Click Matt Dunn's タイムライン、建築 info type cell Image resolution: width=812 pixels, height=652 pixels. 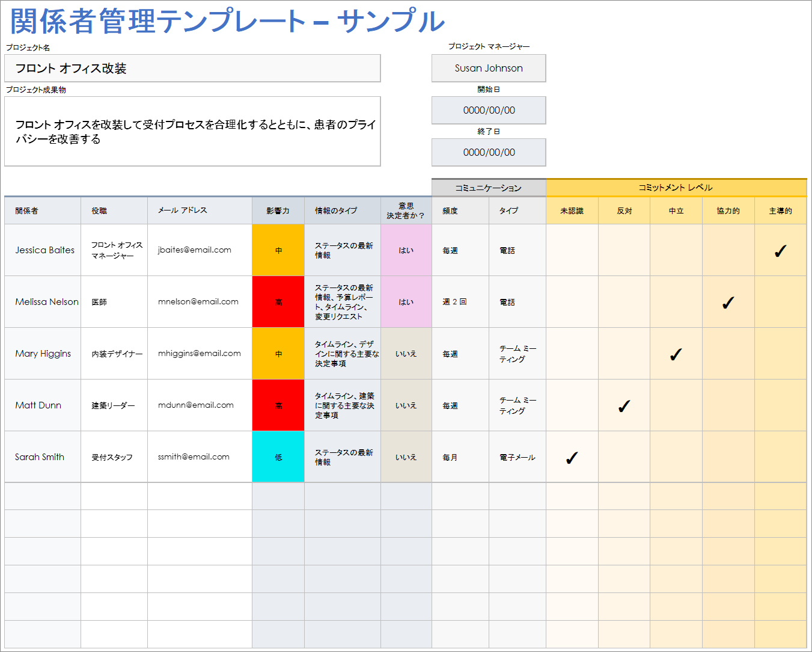tap(343, 405)
